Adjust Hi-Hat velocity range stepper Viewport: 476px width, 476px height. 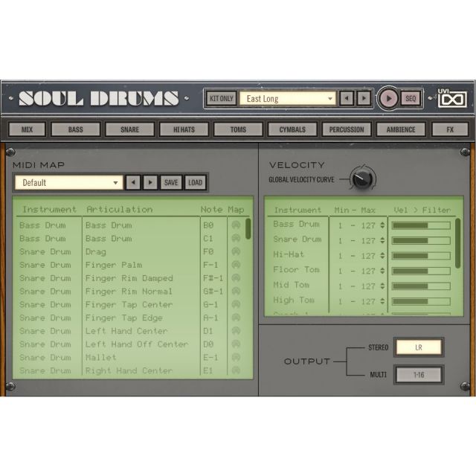pyautogui.click(x=382, y=256)
